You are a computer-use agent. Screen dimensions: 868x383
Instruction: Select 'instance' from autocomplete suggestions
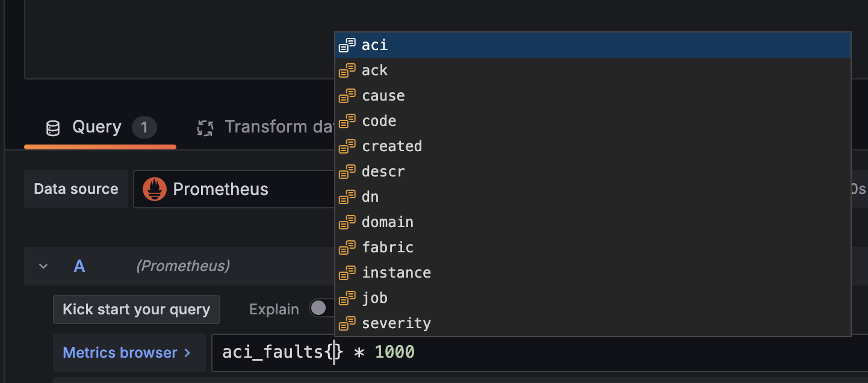click(x=396, y=273)
